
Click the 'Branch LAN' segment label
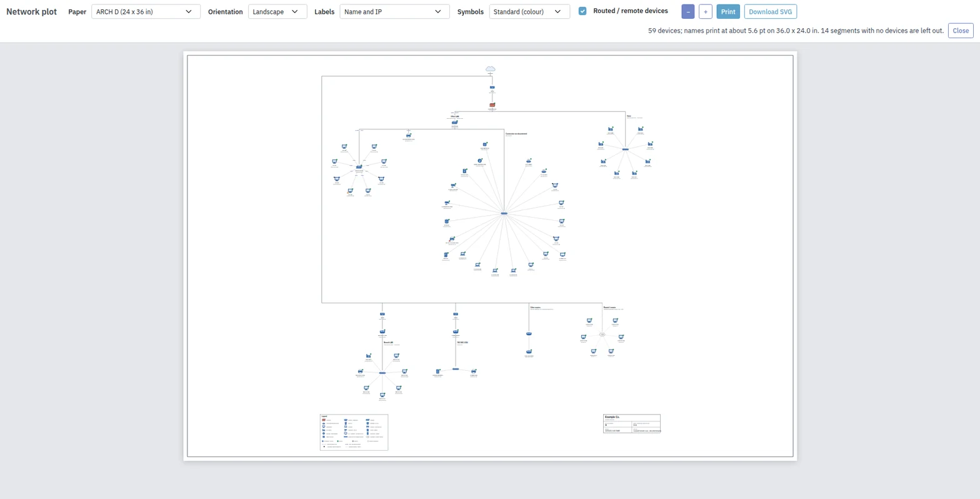point(388,342)
